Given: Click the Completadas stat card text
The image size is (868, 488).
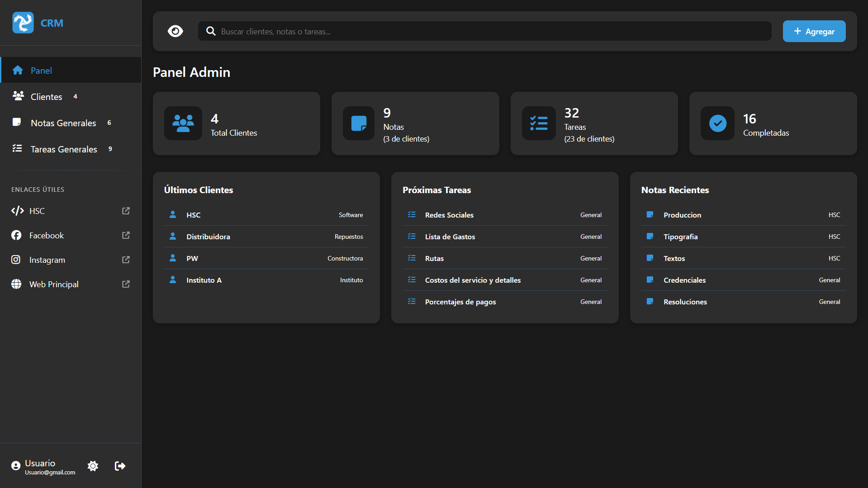Looking at the screenshot, I should pos(766,133).
